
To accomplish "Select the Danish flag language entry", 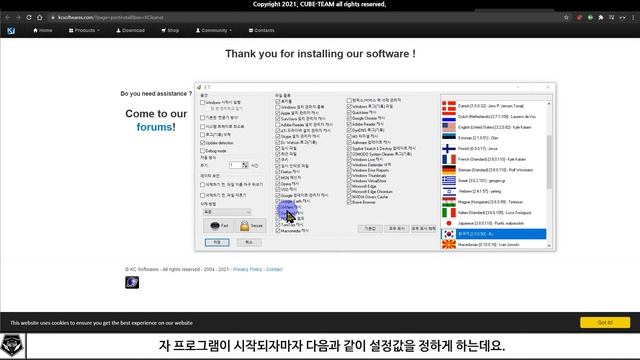I will point(494,106).
